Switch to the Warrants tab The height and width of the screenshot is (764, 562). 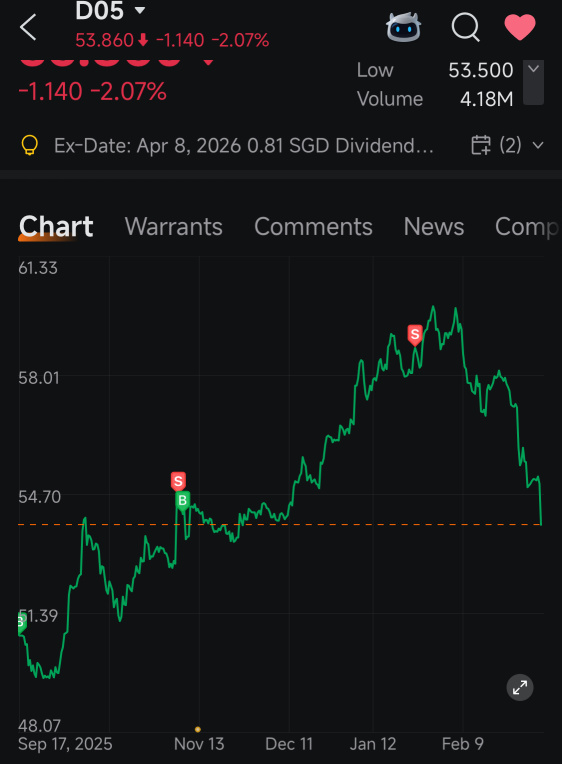174,227
